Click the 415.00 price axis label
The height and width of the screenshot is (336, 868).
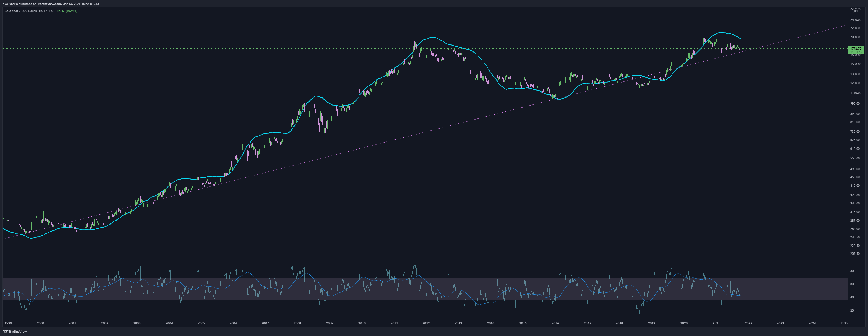click(x=855, y=186)
